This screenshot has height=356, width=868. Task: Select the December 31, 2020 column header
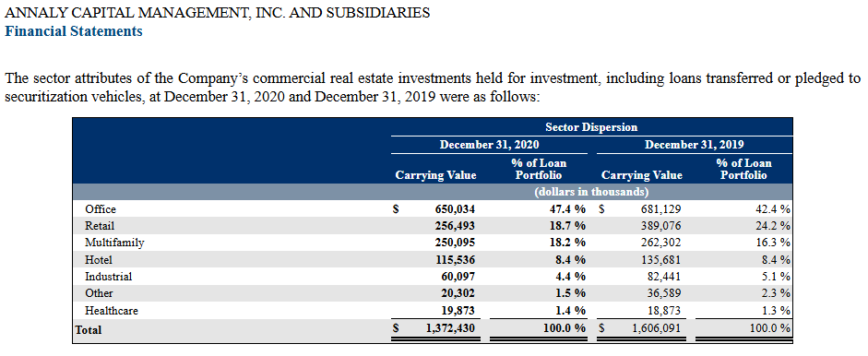pos(489,145)
